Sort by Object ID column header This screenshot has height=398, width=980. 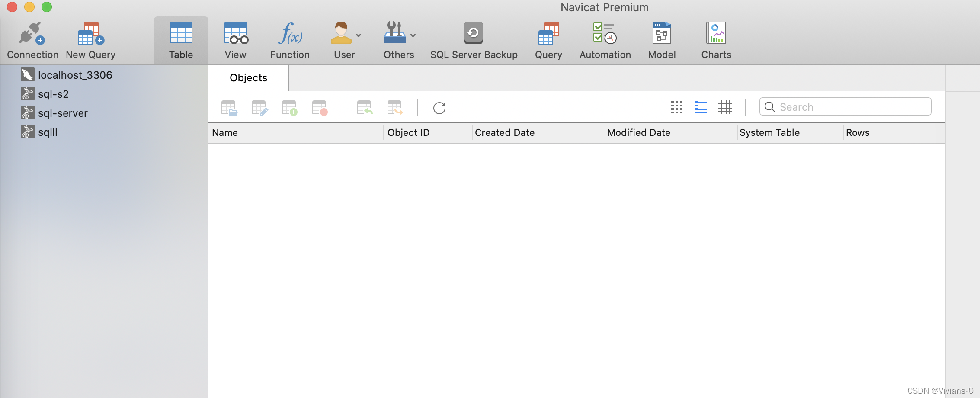coord(428,133)
